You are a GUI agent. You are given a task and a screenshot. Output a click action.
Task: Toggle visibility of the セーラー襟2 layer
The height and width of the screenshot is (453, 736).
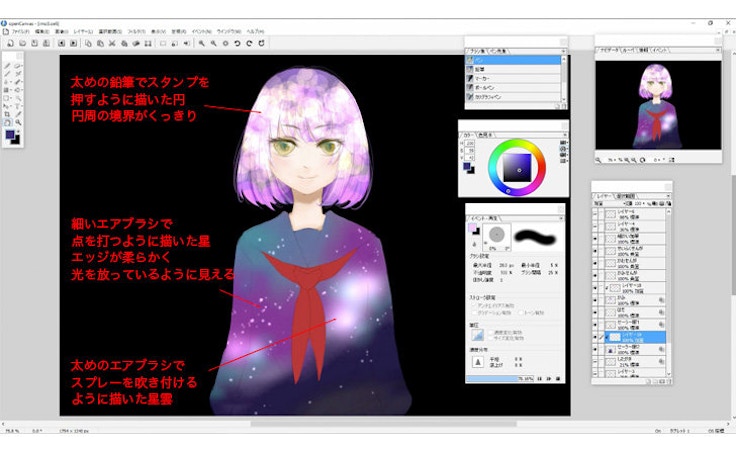(597, 346)
